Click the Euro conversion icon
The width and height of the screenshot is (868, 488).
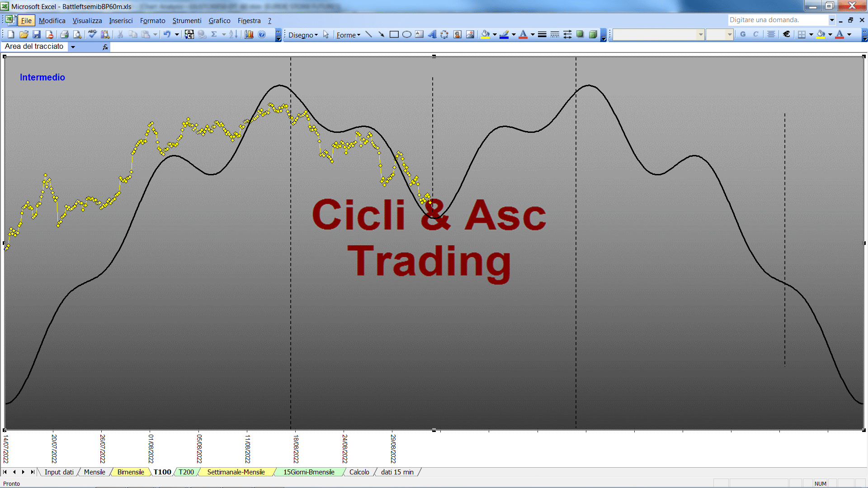coord(189,34)
